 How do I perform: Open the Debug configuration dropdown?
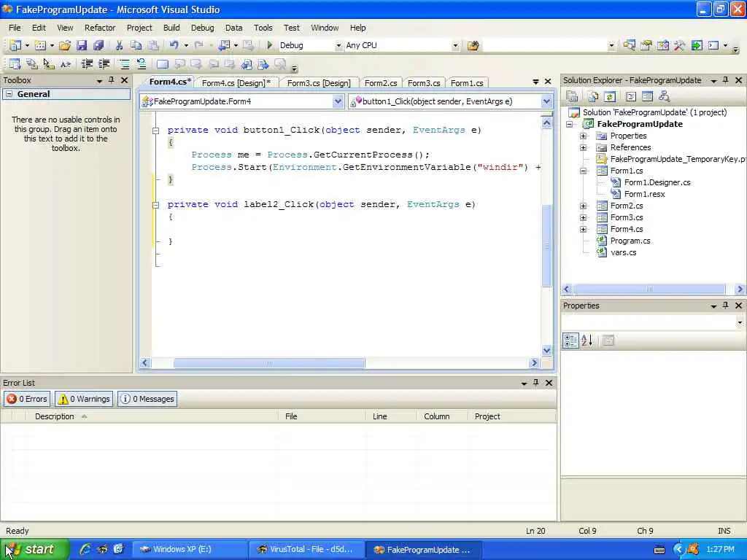tap(338, 46)
